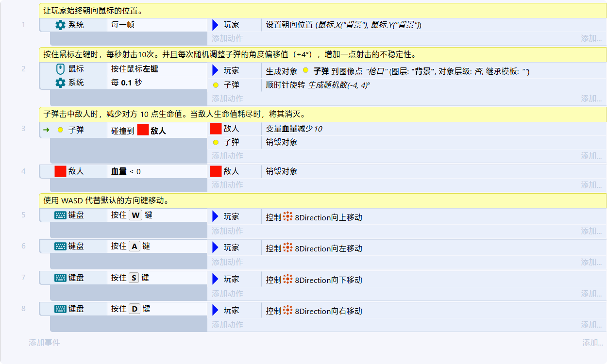Click the 血量 ≤ 0 condition text
The height and width of the screenshot is (364, 607).
pyautogui.click(x=126, y=171)
